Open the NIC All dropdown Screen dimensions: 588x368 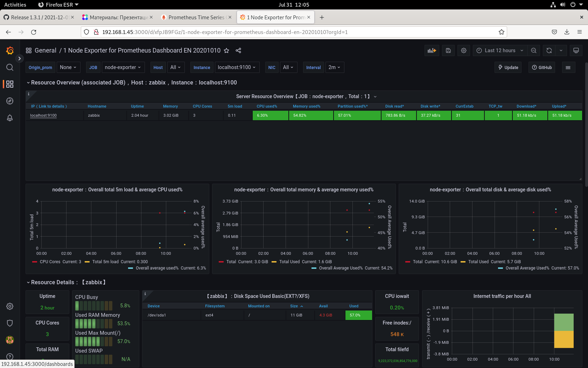[x=288, y=67]
